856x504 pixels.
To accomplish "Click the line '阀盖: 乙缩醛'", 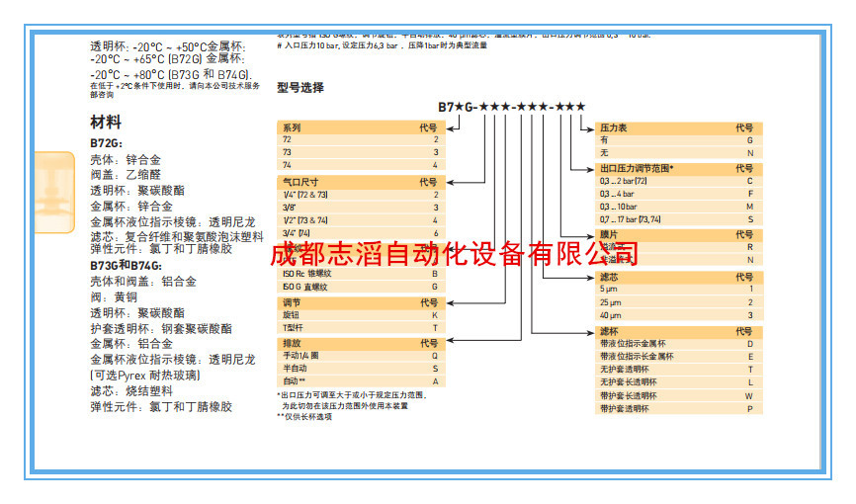I will (x=126, y=175).
